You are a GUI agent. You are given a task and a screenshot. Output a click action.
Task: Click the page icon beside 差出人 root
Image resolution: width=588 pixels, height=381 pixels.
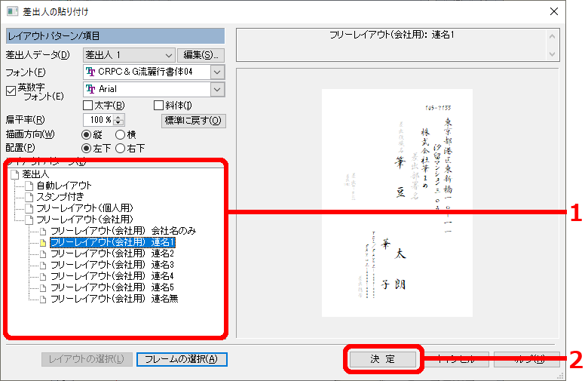tap(15, 174)
